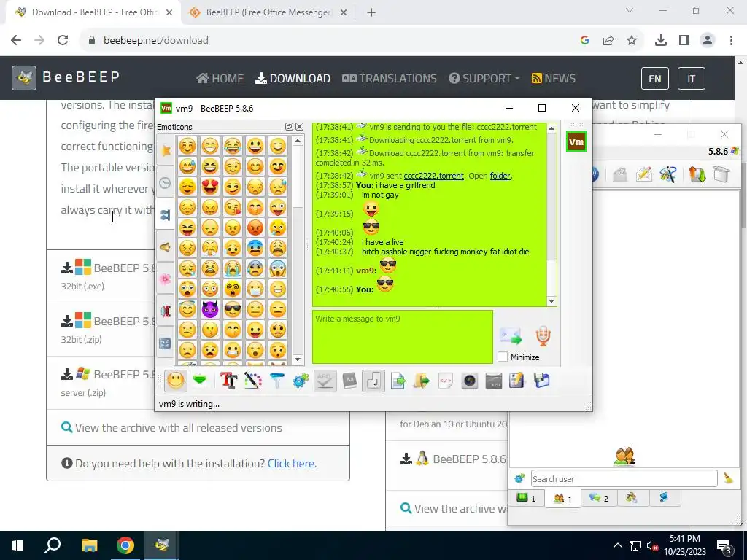Switch to the groups tab in main window

click(x=632, y=498)
